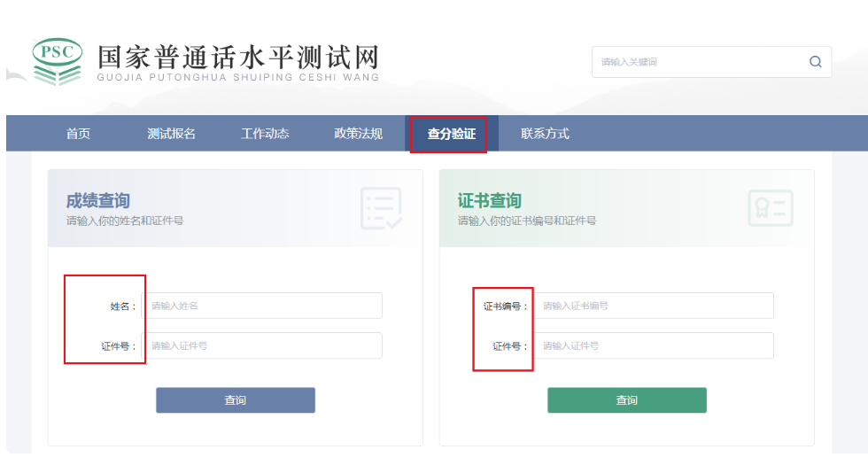This screenshot has width=868, height=473.
Task: Click the 证书查询 panel heading
Action: [x=490, y=200]
